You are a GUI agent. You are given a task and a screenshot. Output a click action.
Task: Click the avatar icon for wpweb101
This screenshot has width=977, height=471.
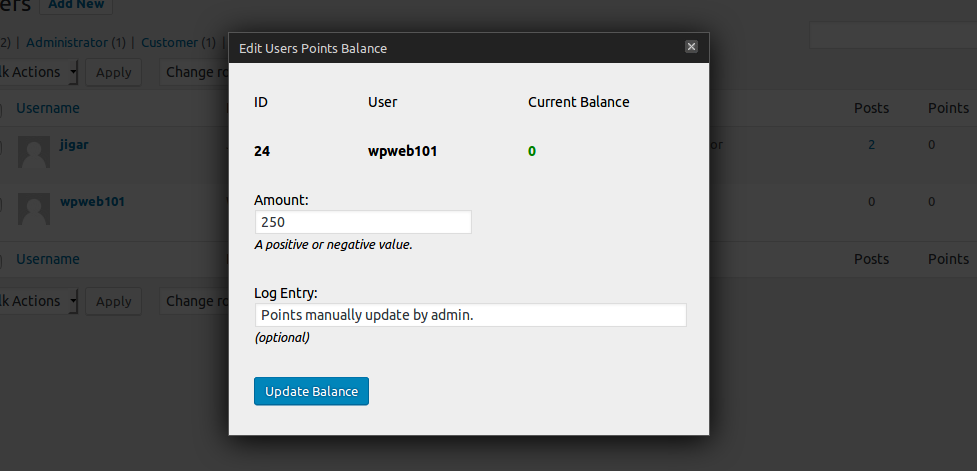pos(35,210)
